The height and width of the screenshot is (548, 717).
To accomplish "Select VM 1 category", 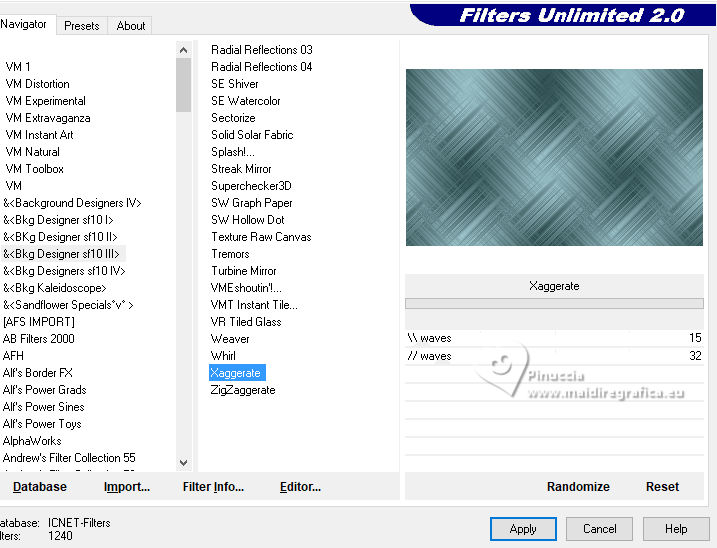I will 18,67.
